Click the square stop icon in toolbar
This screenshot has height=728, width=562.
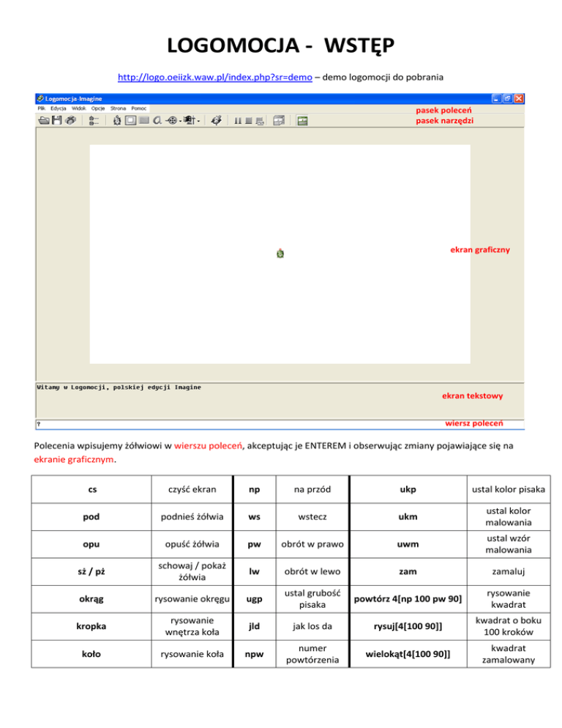249,120
